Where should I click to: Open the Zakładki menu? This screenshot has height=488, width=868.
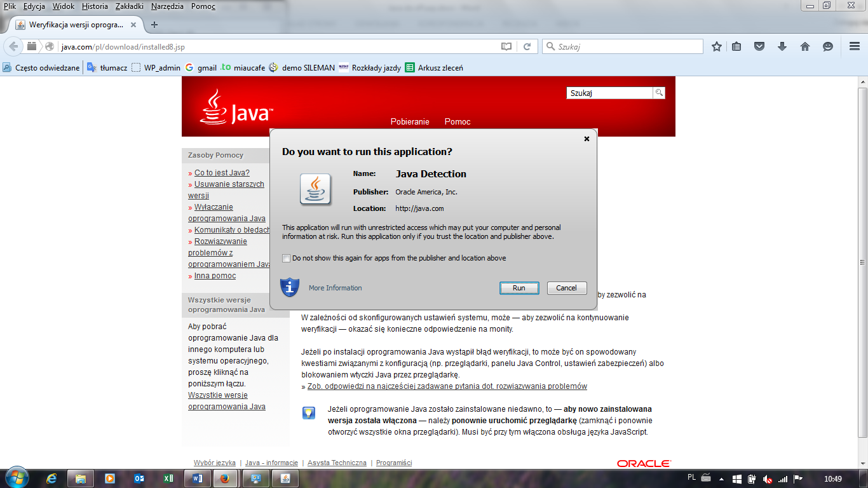coord(130,6)
